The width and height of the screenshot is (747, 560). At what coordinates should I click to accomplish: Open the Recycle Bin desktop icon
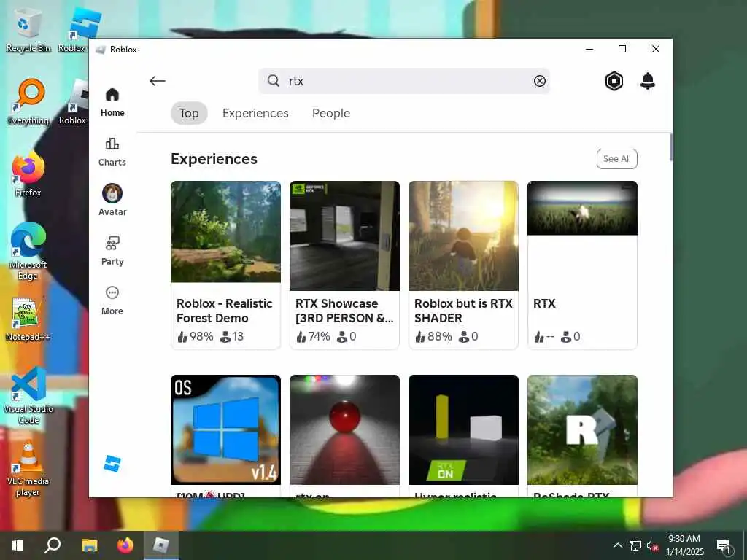28,31
